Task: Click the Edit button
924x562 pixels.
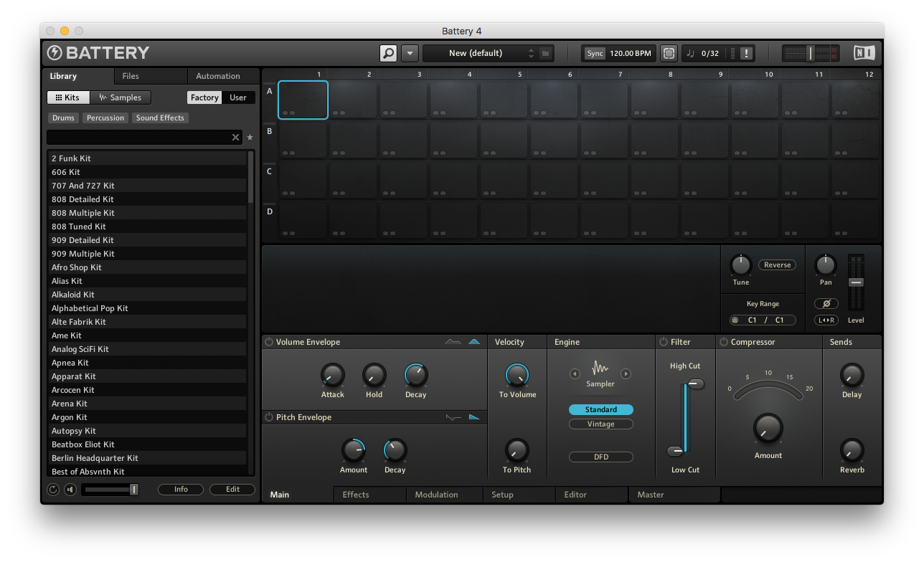Action: click(232, 490)
